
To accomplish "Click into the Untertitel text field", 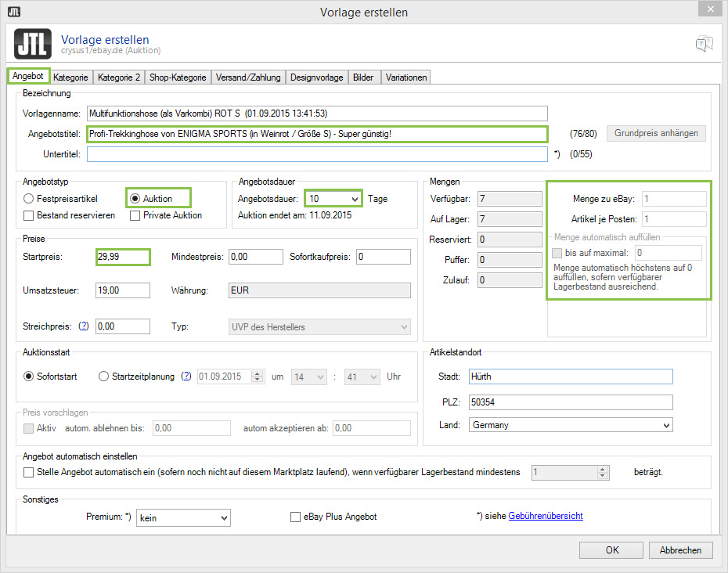I will tap(316, 154).
